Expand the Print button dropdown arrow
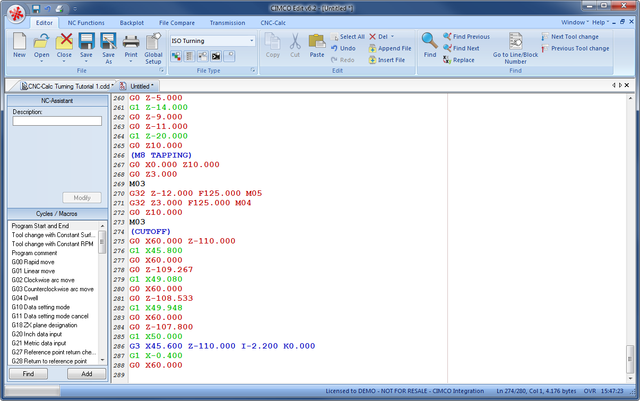Viewport: 640px width, 401px height. point(131,61)
